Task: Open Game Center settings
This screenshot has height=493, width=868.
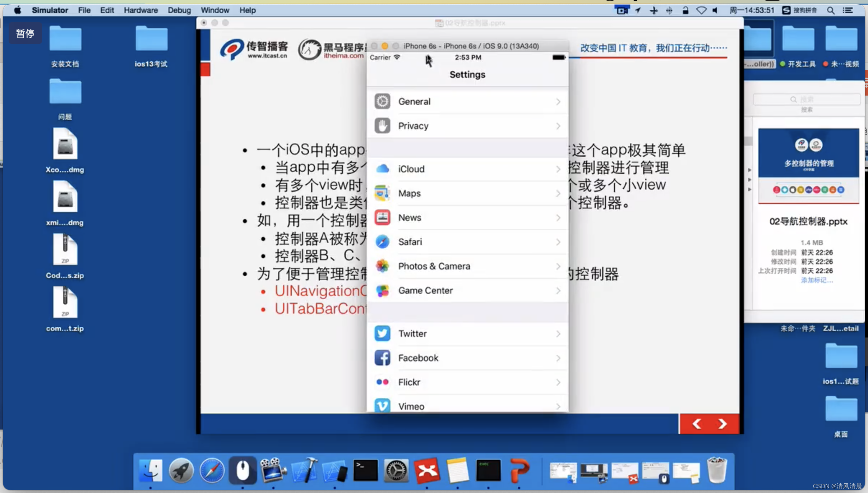Action: click(x=467, y=290)
